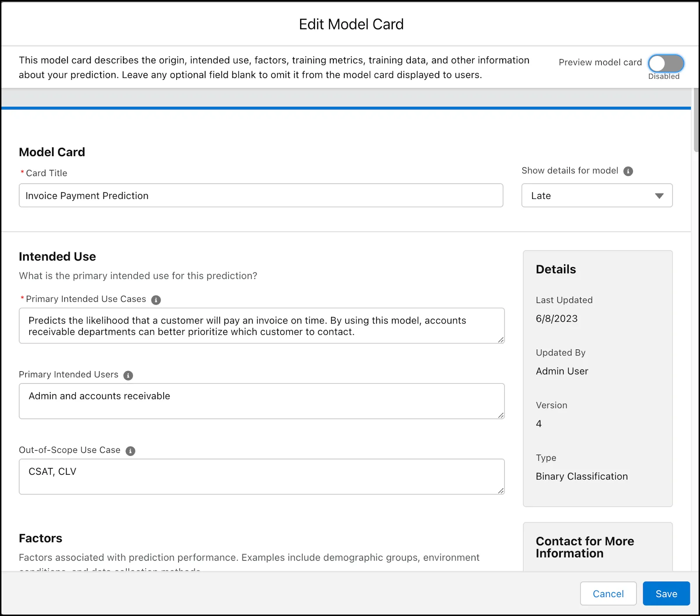Viewport: 700px width, 616px height.
Task: Click the resize handle of Primary Intended Users textarea
Action: pyautogui.click(x=500, y=415)
